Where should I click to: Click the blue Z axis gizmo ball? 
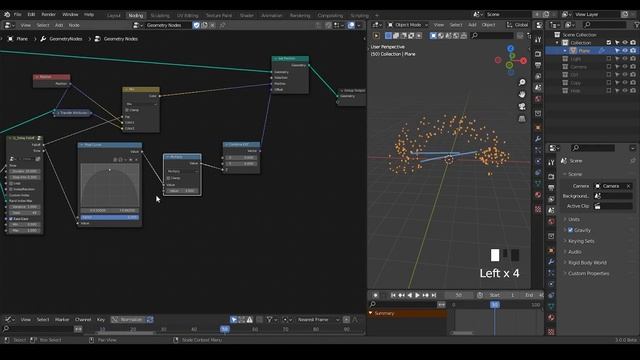tap(511, 49)
